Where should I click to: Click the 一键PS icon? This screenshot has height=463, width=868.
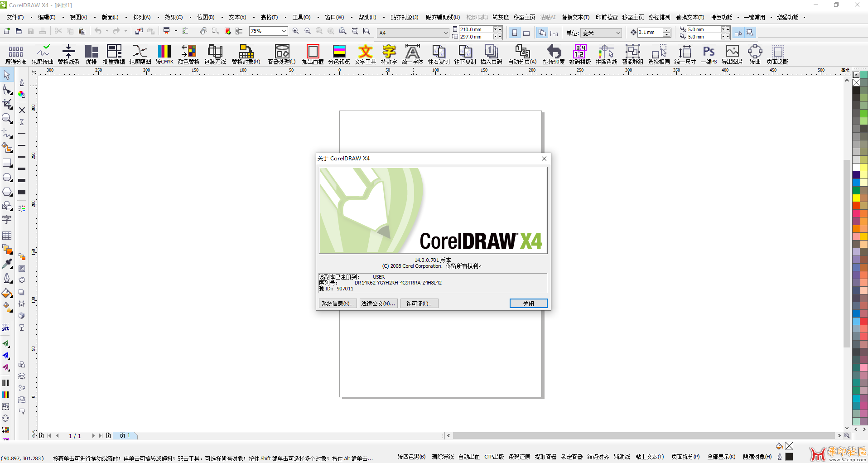[x=709, y=54]
